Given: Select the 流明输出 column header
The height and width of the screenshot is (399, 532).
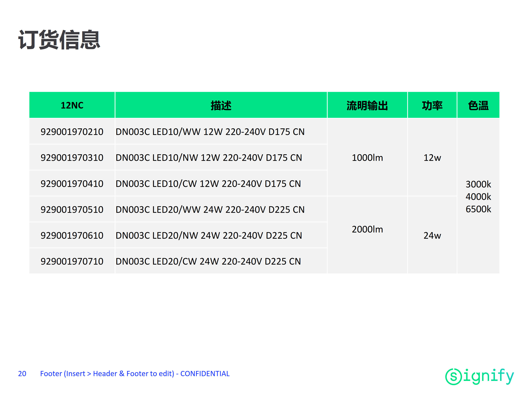Looking at the screenshot, I should coord(367,105).
